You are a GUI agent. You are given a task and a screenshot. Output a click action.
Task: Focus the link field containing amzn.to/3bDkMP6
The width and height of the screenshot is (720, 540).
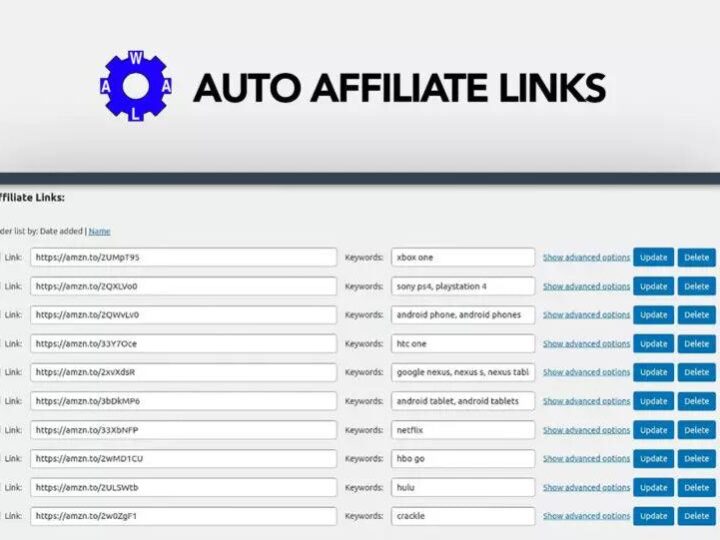pyautogui.click(x=184, y=401)
